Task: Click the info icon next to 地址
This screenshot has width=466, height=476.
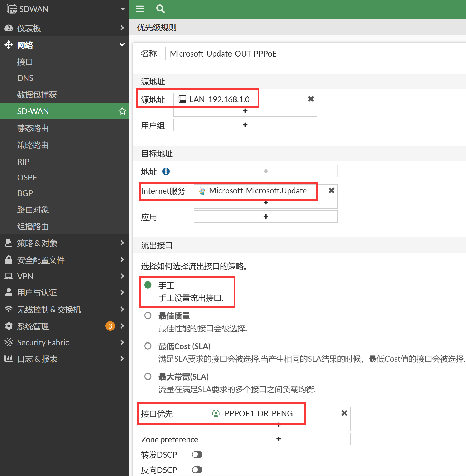Action: [x=166, y=171]
